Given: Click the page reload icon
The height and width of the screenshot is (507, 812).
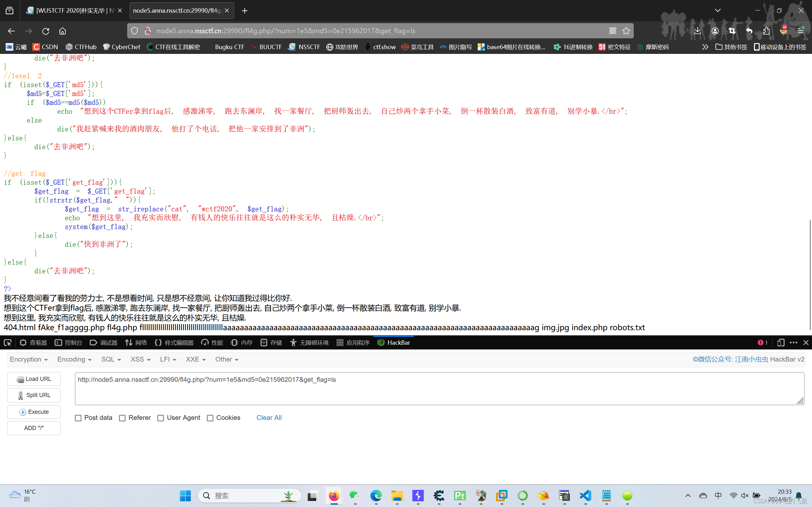Looking at the screenshot, I should click(x=46, y=31).
